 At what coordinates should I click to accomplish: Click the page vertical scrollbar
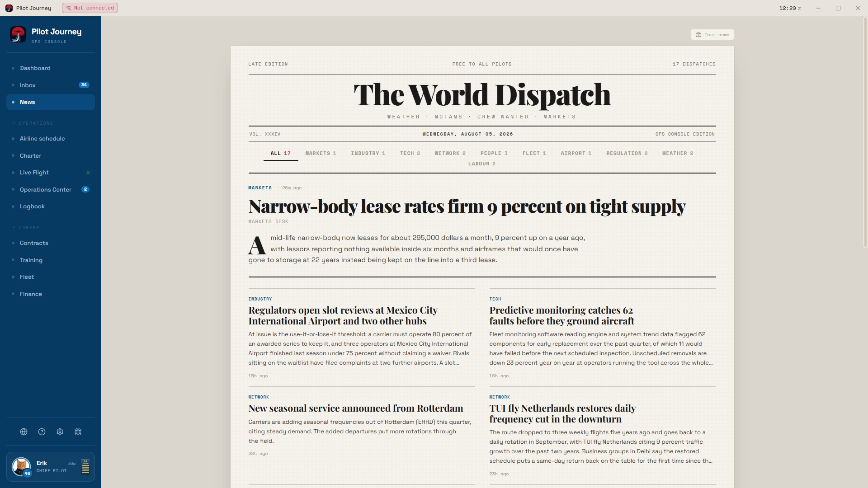pos(865,132)
